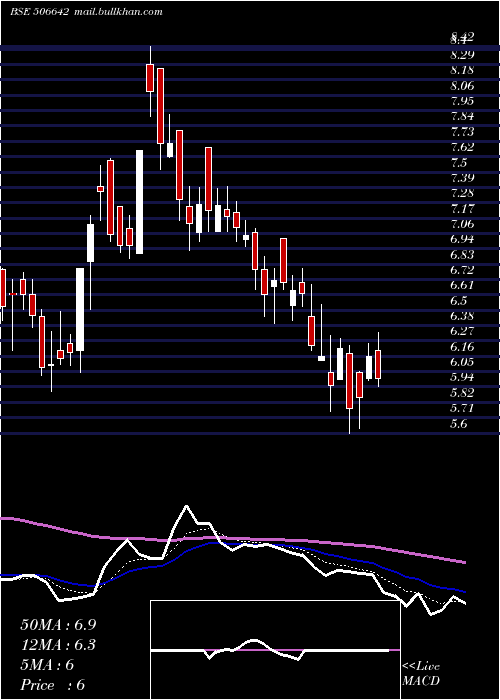The height and width of the screenshot is (700, 500).
Task: Select the 6.5 price axis label
Action: pos(459,301)
